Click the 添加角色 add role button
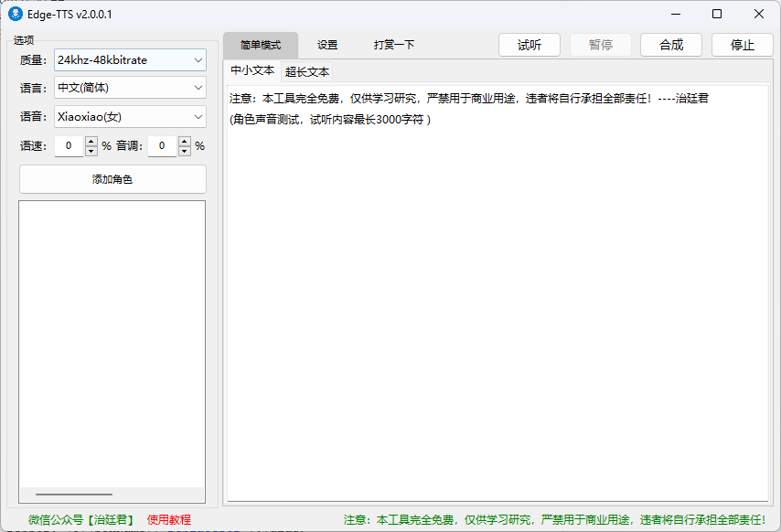The height and width of the screenshot is (532, 781). click(112, 179)
